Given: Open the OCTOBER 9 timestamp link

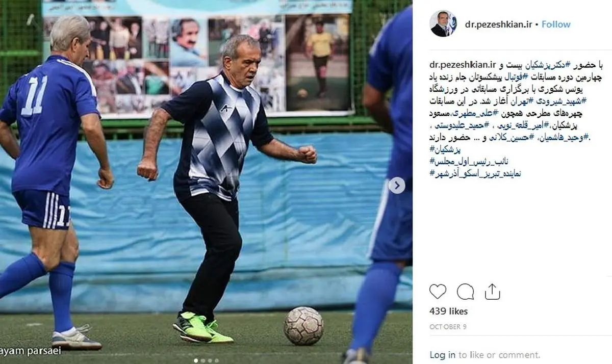Looking at the screenshot, I should tap(447, 326).
